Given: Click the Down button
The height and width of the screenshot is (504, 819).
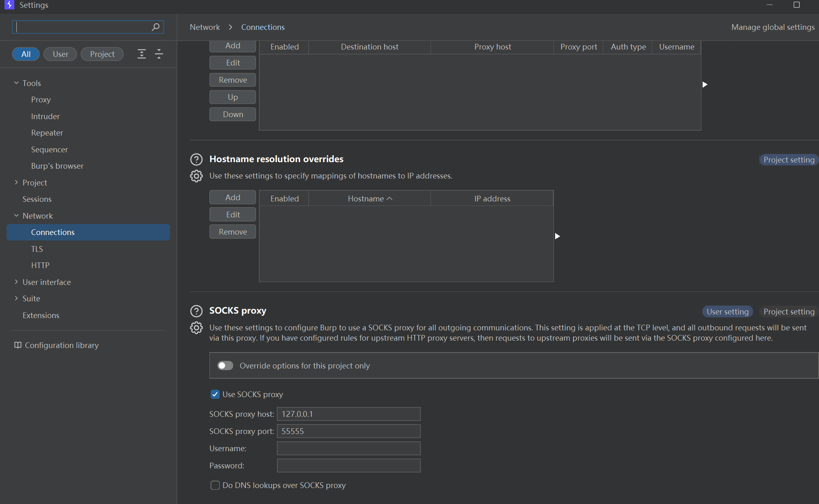Looking at the screenshot, I should 233,114.
